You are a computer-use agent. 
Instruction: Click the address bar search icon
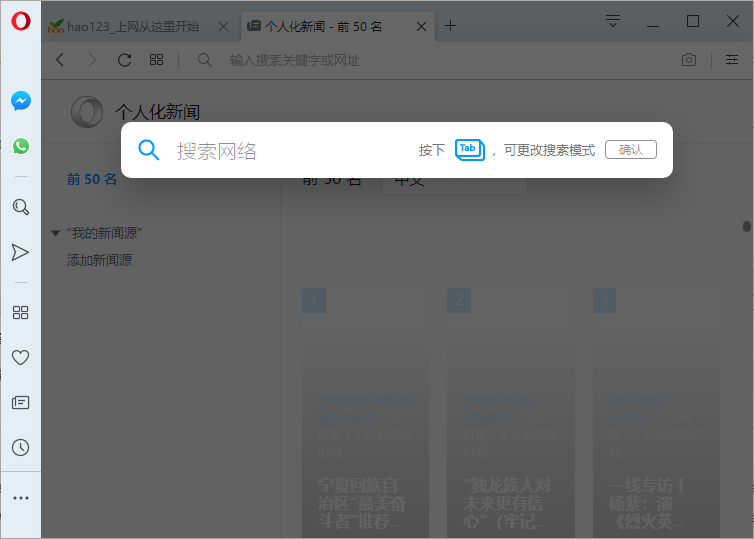tap(205, 60)
